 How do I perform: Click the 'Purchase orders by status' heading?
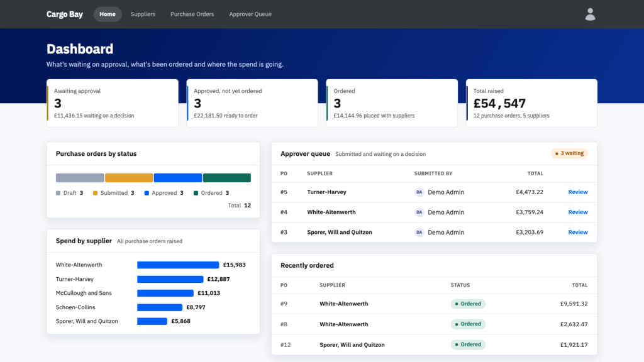click(x=96, y=154)
